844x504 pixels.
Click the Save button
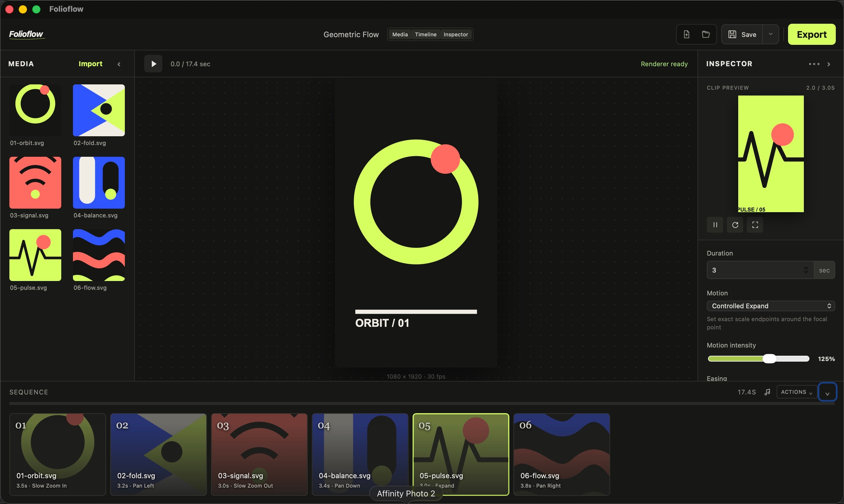[x=742, y=34]
